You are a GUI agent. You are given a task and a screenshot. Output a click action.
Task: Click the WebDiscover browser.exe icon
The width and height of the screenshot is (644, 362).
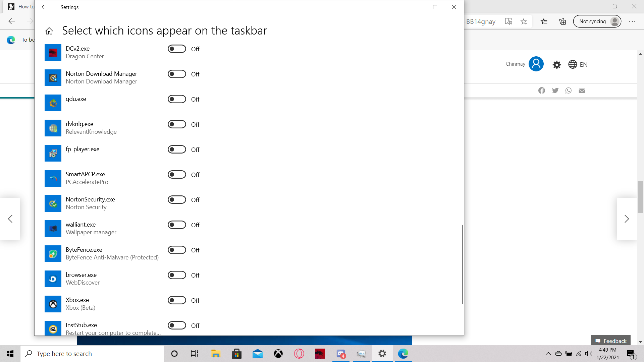point(53,279)
